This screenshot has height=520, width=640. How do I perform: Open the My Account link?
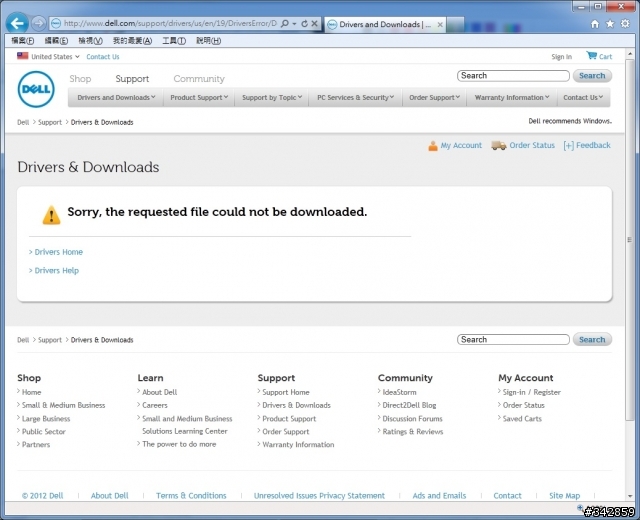coord(461,145)
